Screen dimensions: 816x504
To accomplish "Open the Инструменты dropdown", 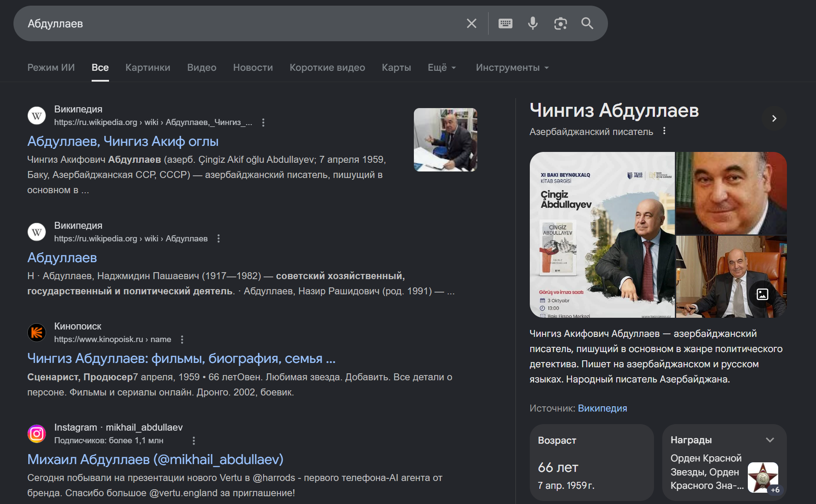I will click(x=512, y=68).
